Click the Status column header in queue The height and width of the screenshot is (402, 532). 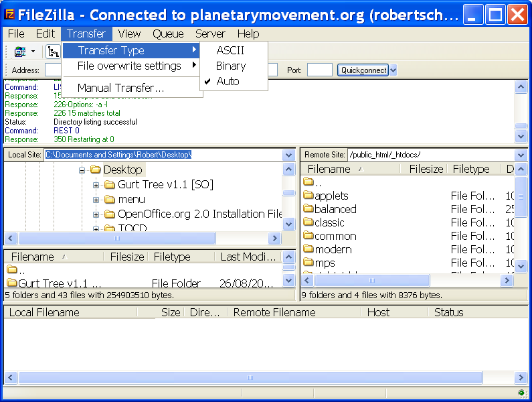478,312
